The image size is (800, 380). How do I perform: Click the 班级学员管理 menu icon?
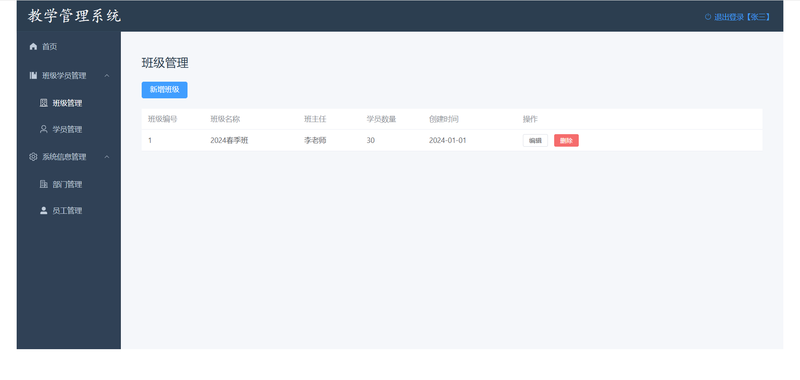click(33, 75)
